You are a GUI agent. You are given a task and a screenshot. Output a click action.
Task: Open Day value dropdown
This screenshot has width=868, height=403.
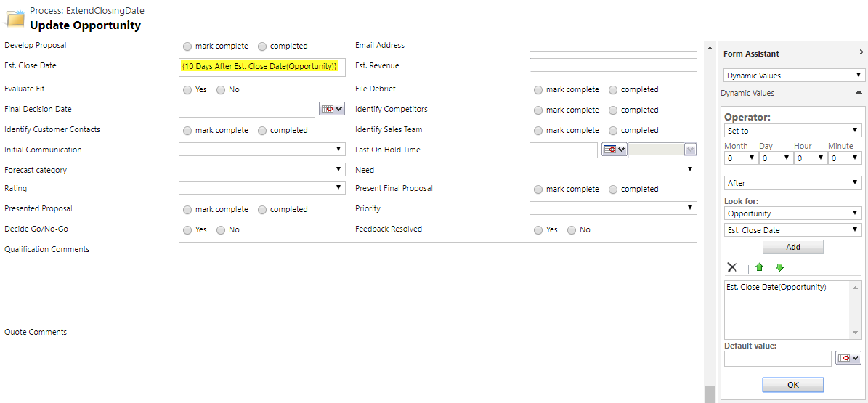[x=776, y=158]
